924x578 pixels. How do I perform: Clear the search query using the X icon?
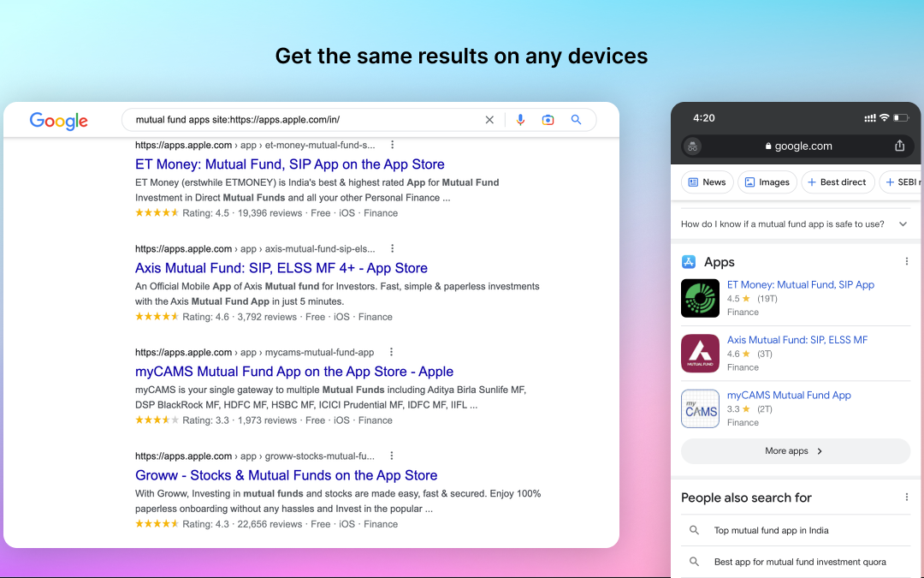[489, 120]
